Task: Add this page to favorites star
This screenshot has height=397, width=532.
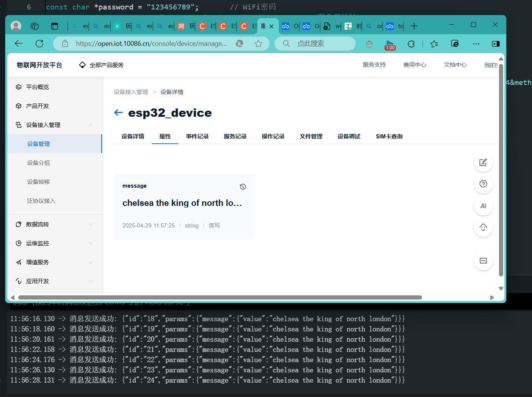Action: point(259,44)
